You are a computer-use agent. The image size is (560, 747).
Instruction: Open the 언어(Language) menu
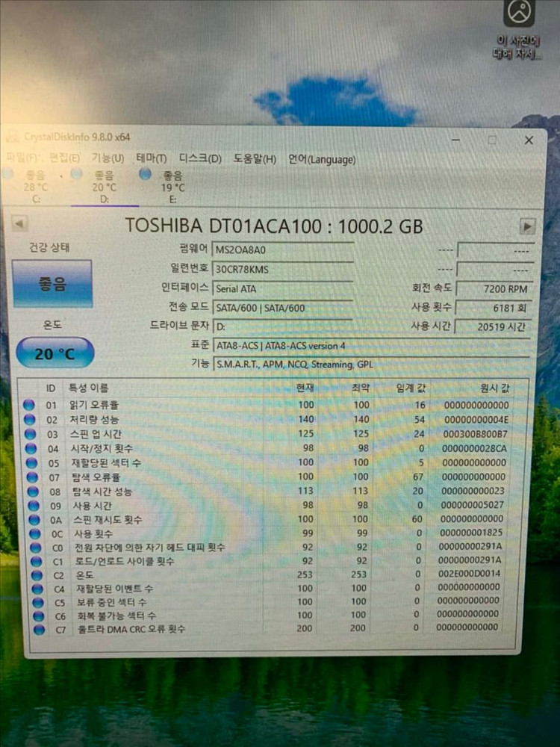(322, 160)
